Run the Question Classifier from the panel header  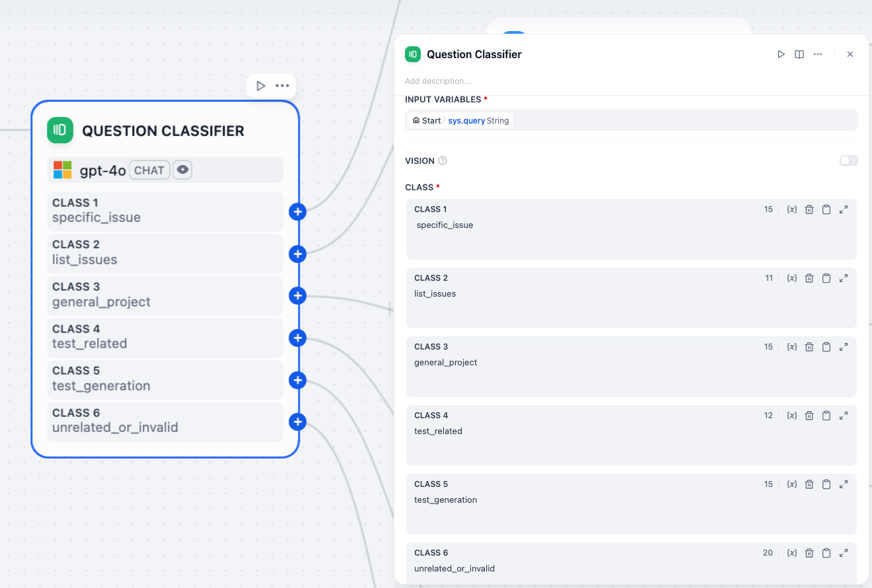[x=781, y=54]
